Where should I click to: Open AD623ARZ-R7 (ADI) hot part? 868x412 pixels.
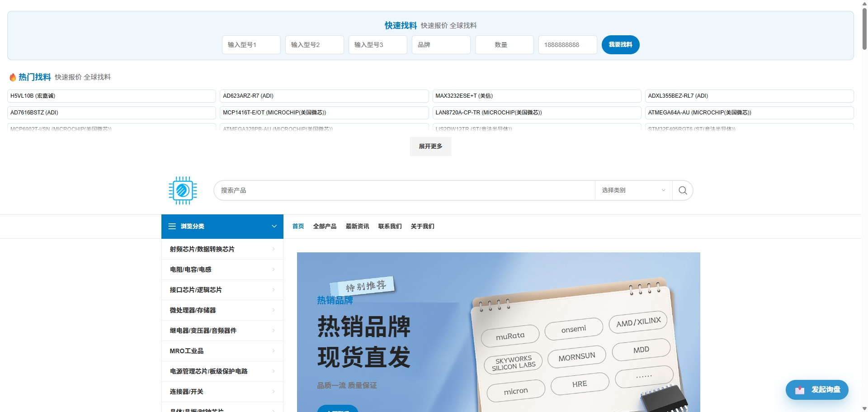click(324, 96)
